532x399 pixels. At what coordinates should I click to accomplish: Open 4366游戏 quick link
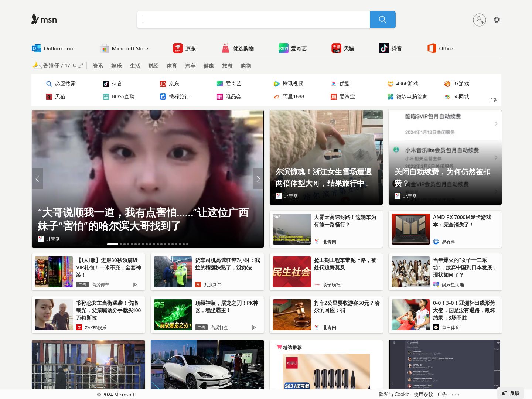click(403, 84)
